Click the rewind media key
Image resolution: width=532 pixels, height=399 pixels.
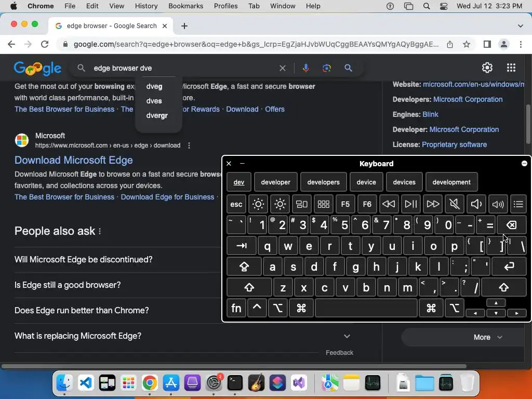pyautogui.click(x=389, y=204)
